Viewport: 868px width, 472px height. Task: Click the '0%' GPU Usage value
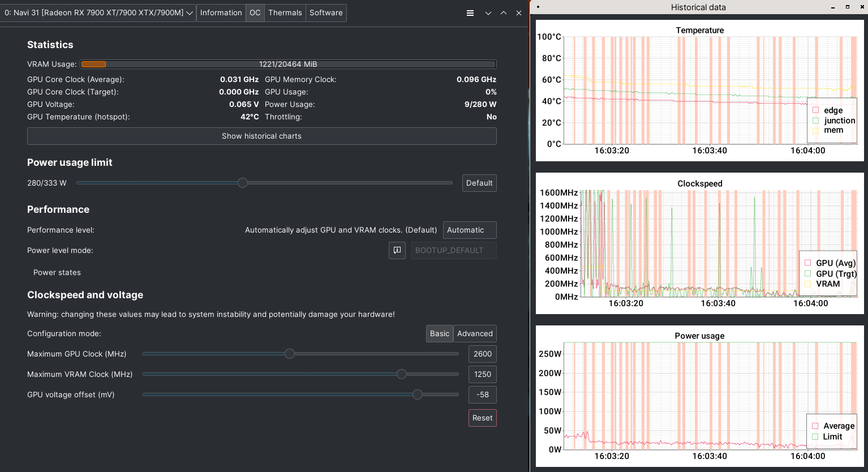click(491, 92)
